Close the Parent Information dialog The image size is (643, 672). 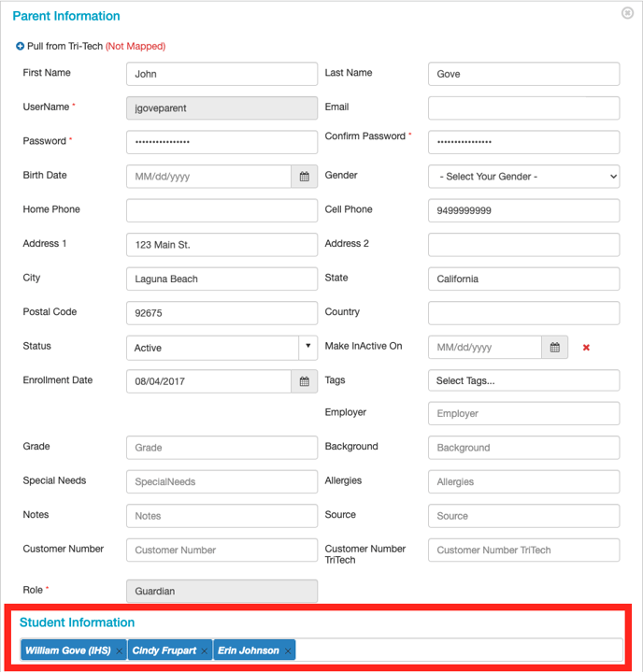[x=627, y=13]
